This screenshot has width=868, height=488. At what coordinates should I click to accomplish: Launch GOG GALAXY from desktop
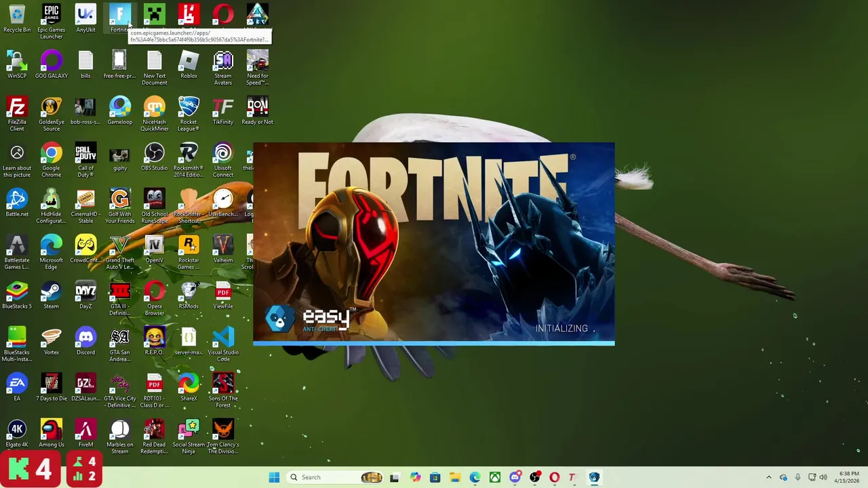(x=51, y=64)
